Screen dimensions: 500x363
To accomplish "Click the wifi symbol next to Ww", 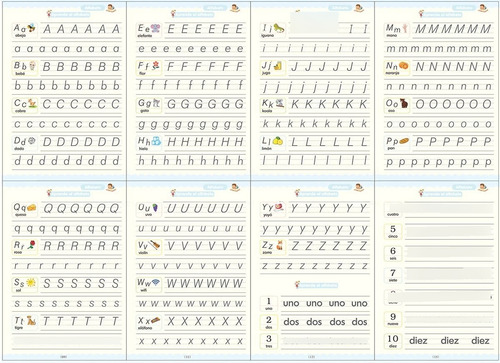I will coord(156,283).
